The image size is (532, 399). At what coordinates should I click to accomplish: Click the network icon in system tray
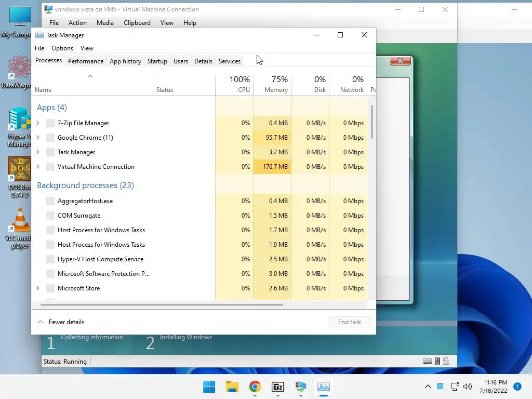coord(455,387)
